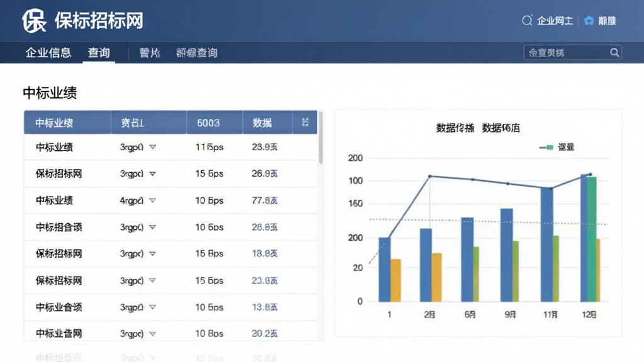This screenshot has width=644, height=362.
Task: Click the 9月 label on the chart axis
Action: [x=510, y=314]
